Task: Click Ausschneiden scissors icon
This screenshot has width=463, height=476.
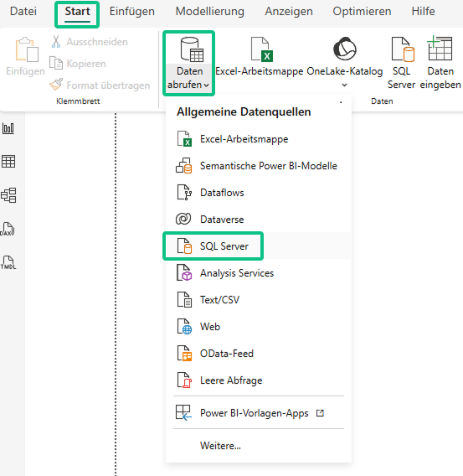Action: point(56,42)
